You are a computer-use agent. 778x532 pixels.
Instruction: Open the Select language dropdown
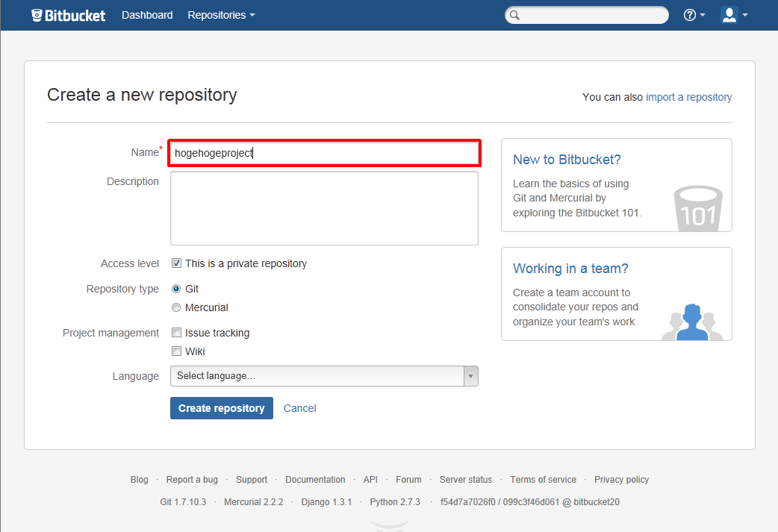[324, 376]
